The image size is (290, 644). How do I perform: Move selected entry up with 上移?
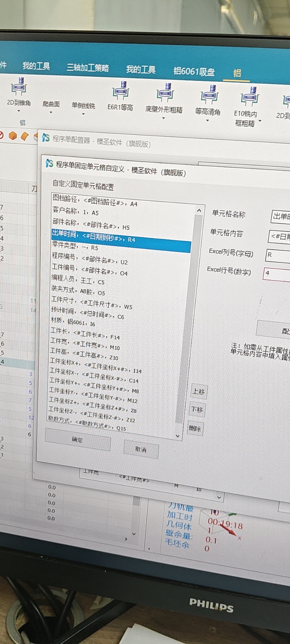(199, 392)
